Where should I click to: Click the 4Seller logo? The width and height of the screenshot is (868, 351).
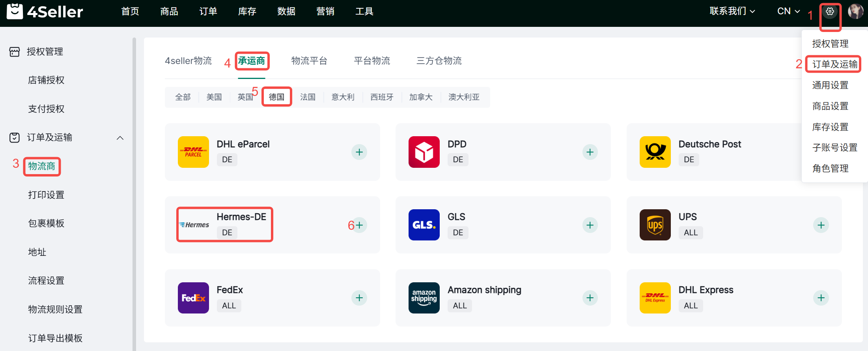tap(45, 11)
